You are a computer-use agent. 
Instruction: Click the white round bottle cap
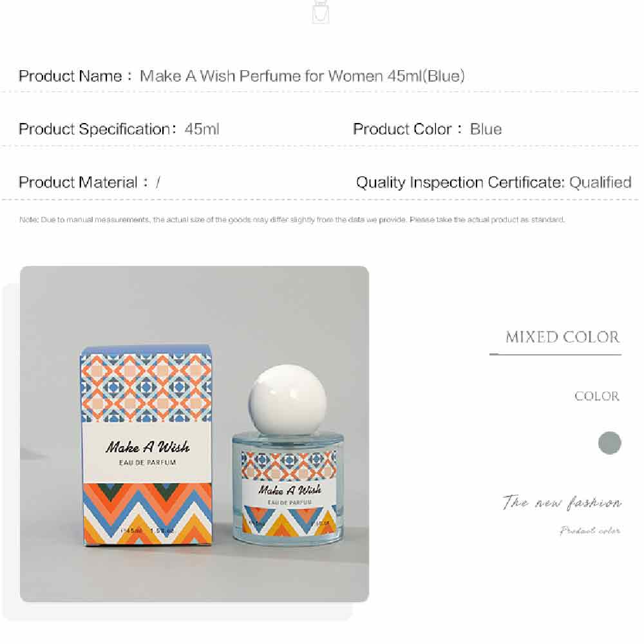coord(287,400)
